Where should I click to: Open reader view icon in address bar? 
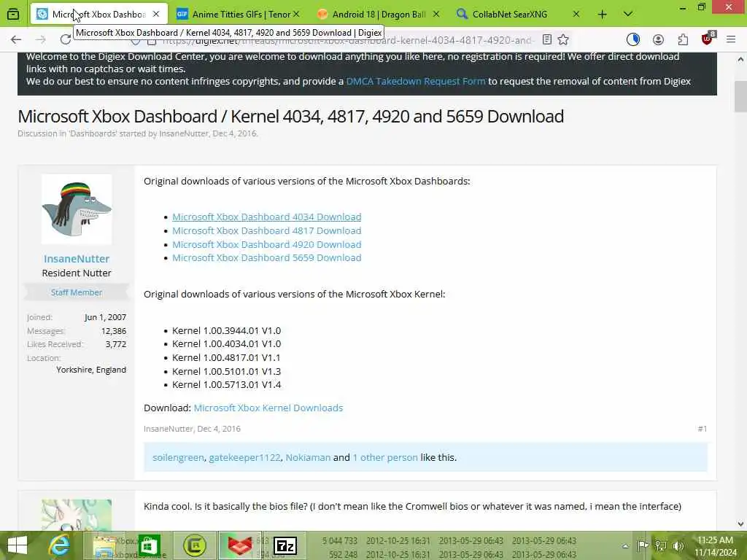tap(547, 39)
